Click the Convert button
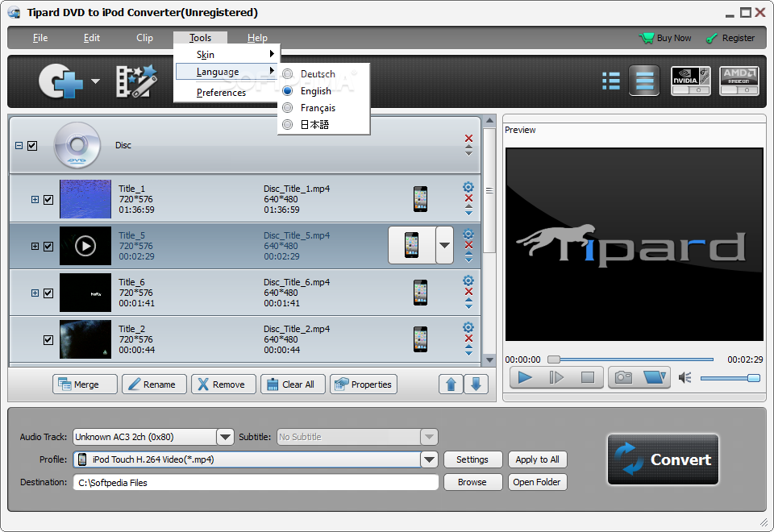774x532 pixels. pos(663,459)
